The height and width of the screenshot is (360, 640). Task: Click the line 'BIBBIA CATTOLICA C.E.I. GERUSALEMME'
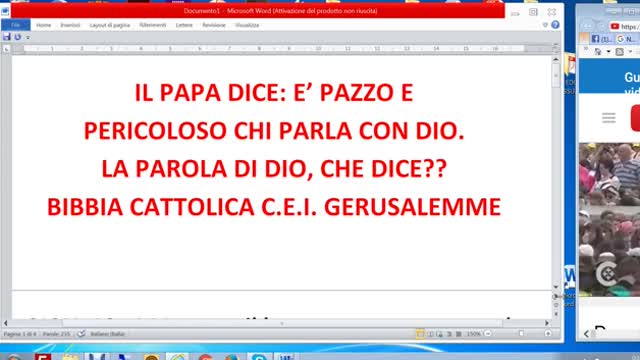coord(274,207)
